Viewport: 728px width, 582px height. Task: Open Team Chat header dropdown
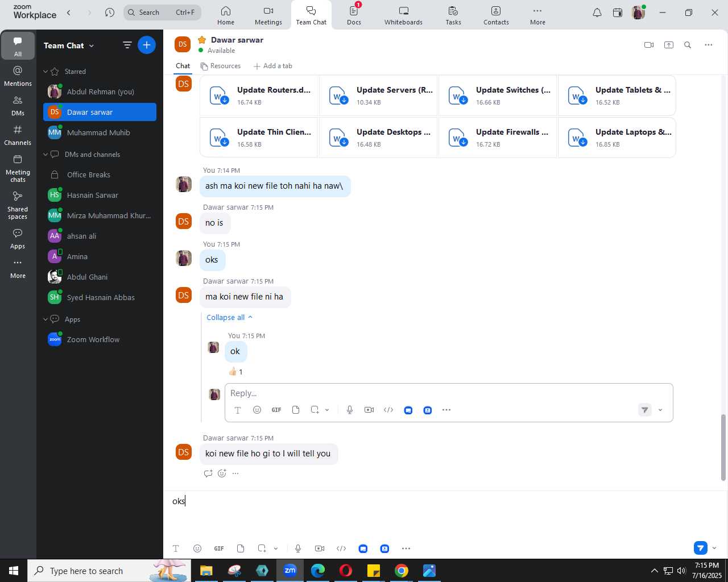click(x=92, y=45)
